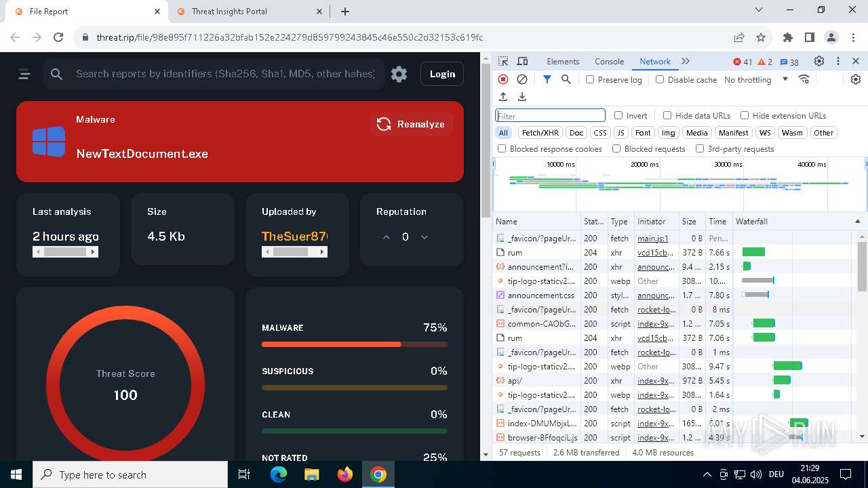Click the TheSuer87 uploader link
Image resolution: width=868 pixels, height=488 pixels.
pos(294,236)
